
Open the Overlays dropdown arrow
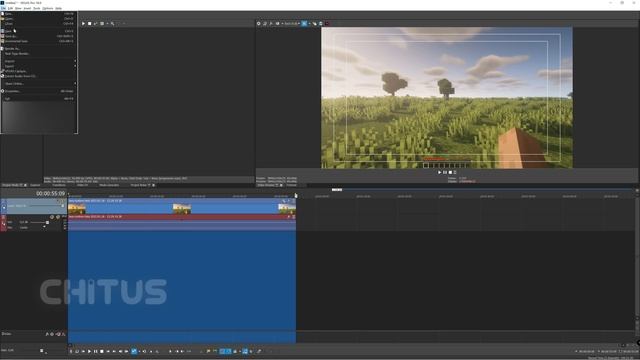(x=309, y=24)
